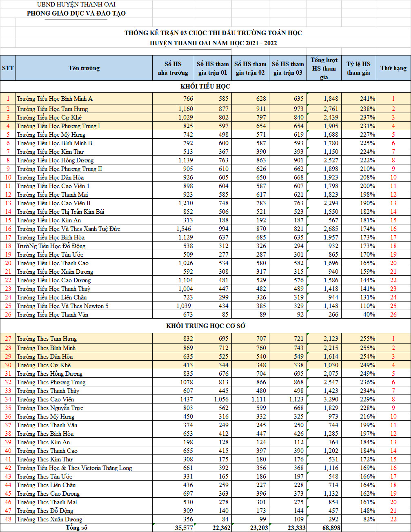Select the grand total cell 68,898
Screen dimensions: 411x532
(324, 528)
